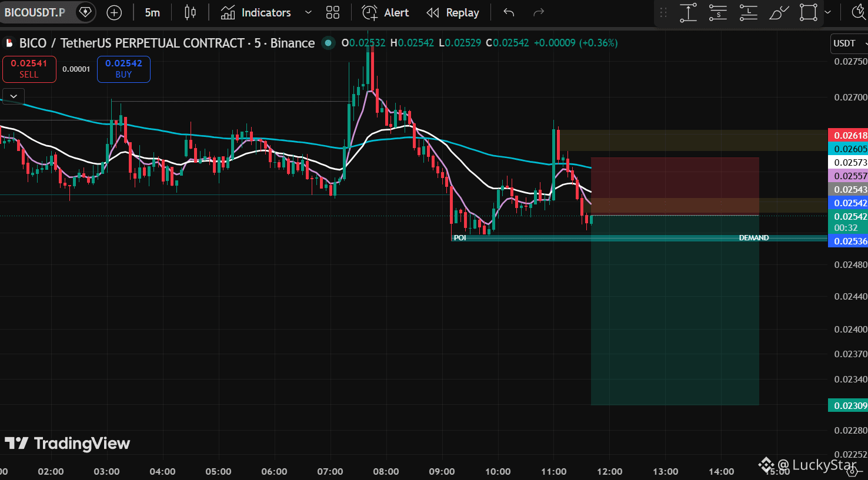Expand the chevron next to Indicators
The height and width of the screenshot is (480, 868).
tap(308, 12)
